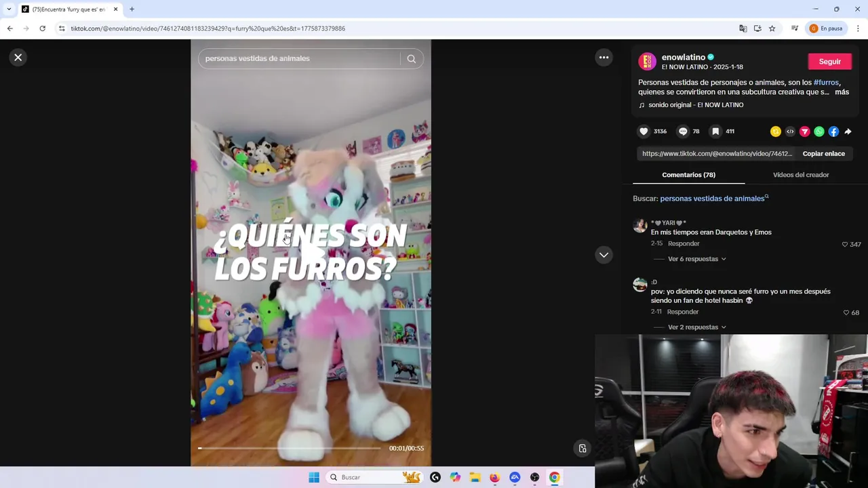Open Copilot from the taskbar
This screenshot has height=488, width=868.
click(455, 477)
